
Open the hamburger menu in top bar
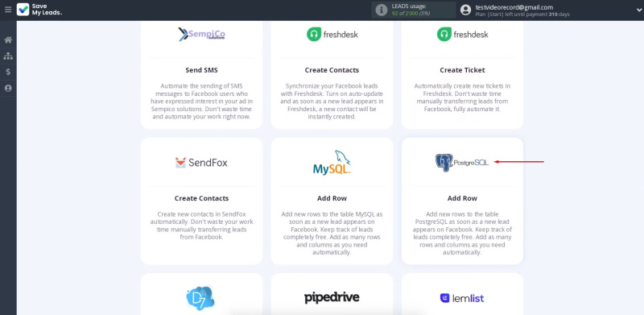tap(8, 10)
